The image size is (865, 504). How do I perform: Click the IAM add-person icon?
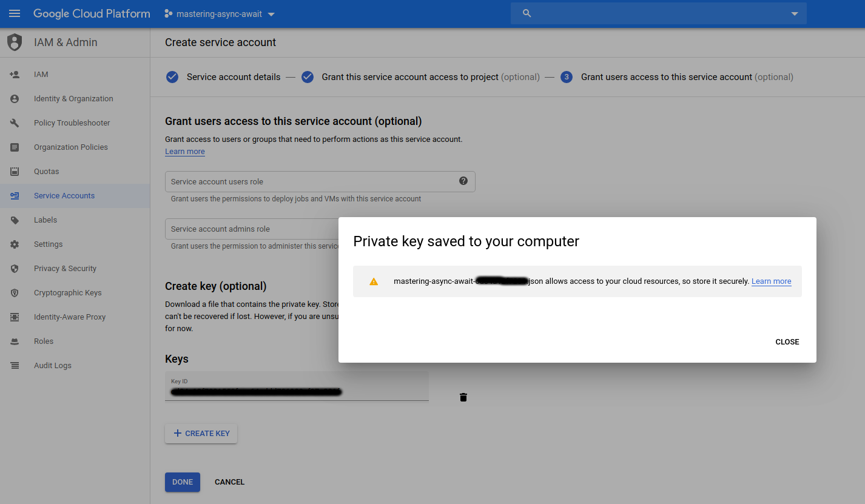point(15,75)
